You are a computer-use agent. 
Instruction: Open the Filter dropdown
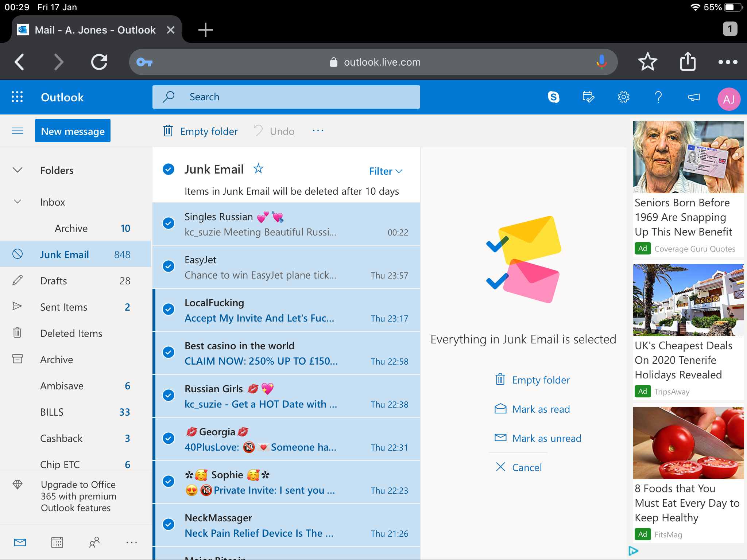[386, 171]
